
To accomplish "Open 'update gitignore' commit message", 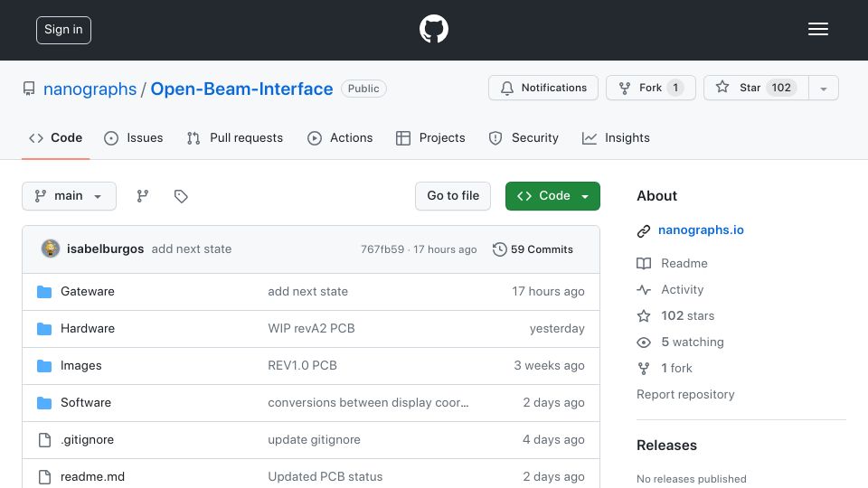I will (x=314, y=440).
